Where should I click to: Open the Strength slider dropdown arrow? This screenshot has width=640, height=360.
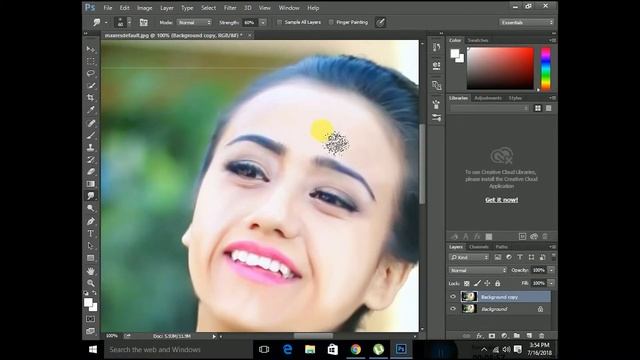(263, 22)
